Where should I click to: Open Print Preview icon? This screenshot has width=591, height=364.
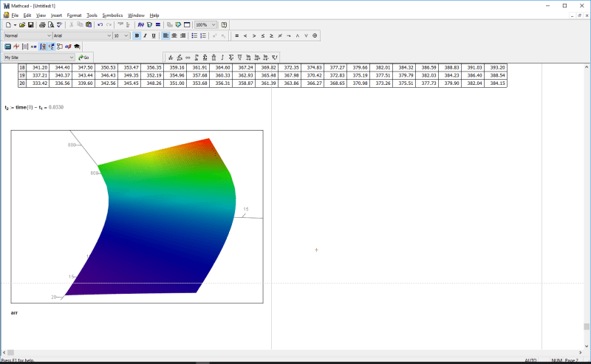[51, 25]
